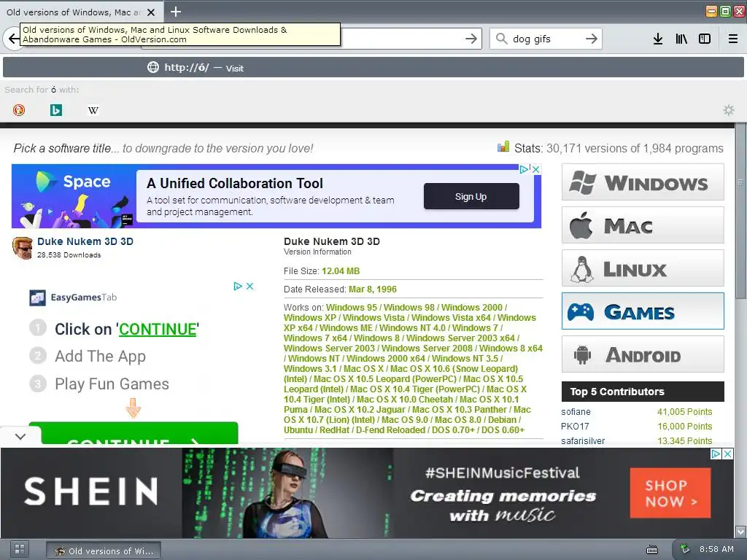The height and width of the screenshot is (560, 747).
Task: Click 16,000 Points value
Action: [x=684, y=426]
